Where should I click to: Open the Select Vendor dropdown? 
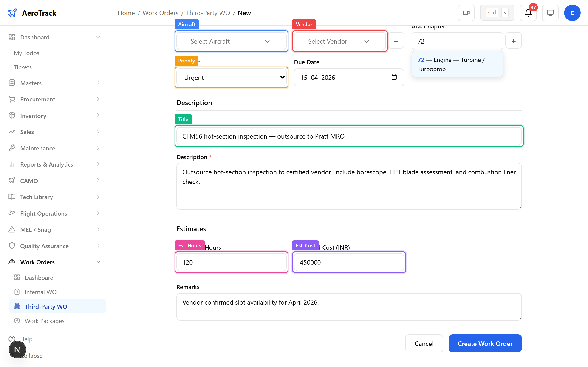point(339,41)
